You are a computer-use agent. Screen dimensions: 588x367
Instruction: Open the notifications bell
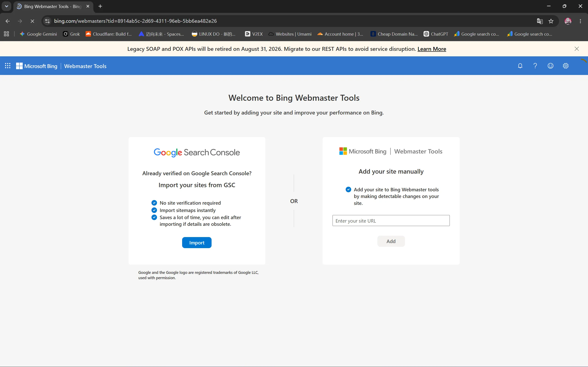click(x=520, y=66)
